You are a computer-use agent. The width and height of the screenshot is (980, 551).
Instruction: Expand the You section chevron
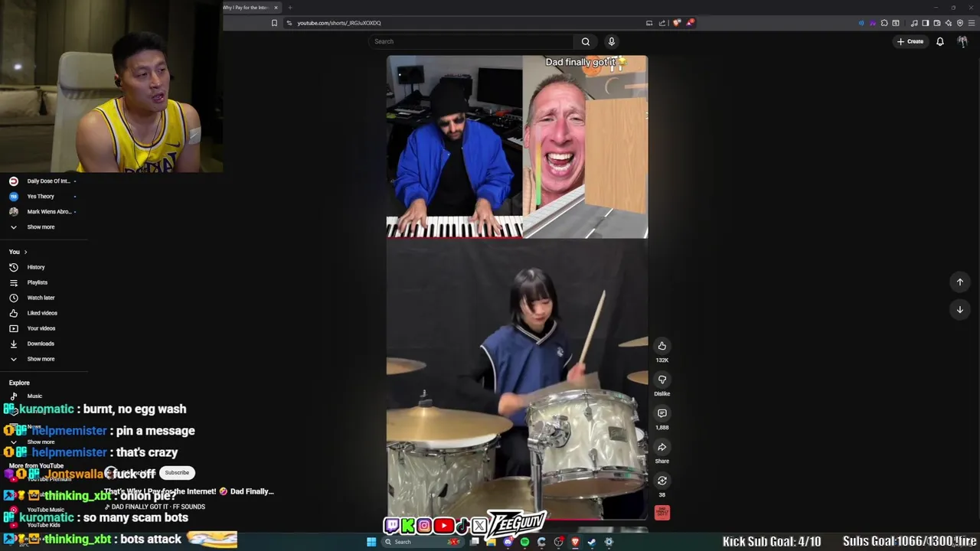click(25, 252)
